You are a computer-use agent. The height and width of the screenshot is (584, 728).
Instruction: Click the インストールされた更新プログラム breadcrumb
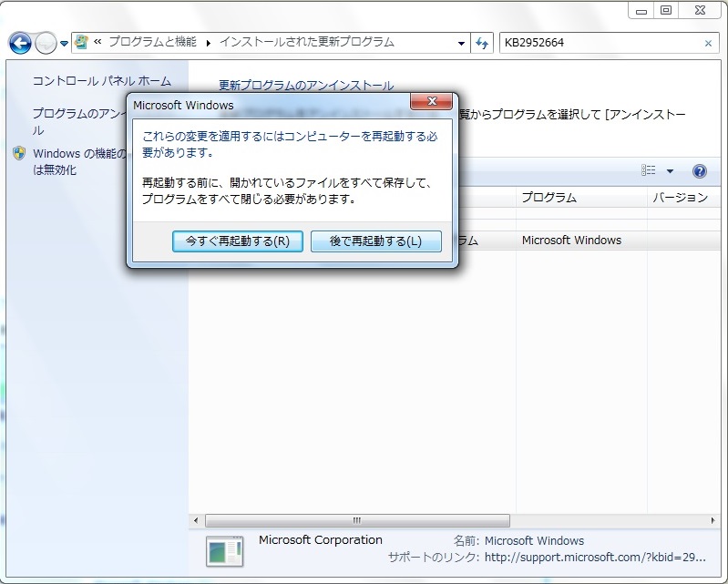pos(306,42)
